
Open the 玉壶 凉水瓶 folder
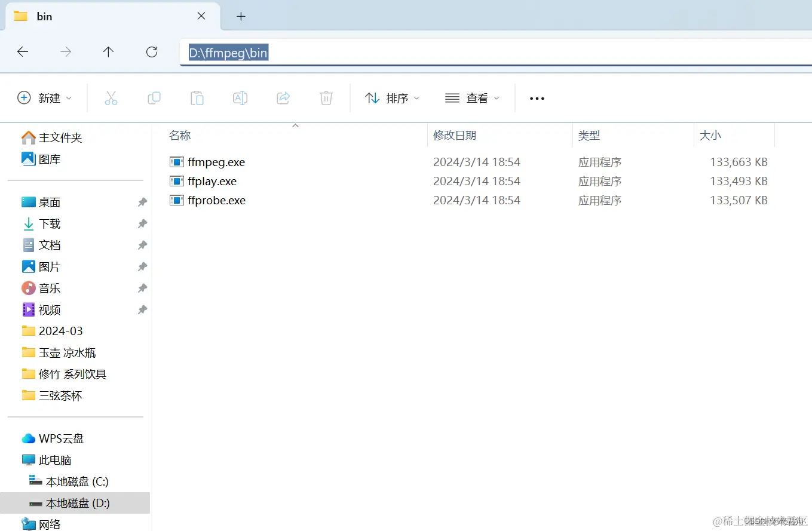tap(59, 353)
